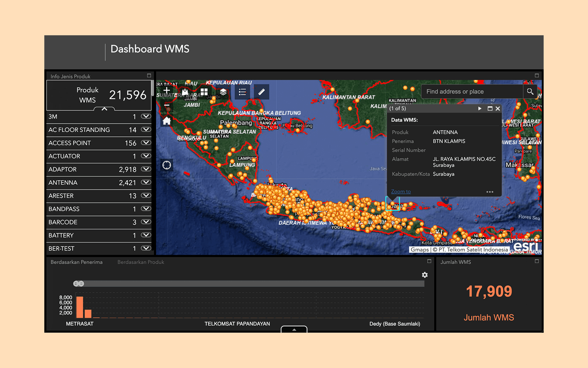Click the BTN KLAMPIS recipient value

pos(449,141)
